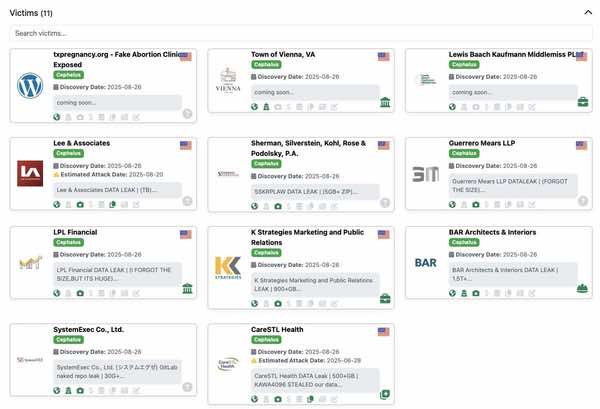Click US flag on LPL Financial card
Image resolution: width=600 pixels, height=409 pixels.
click(186, 234)
